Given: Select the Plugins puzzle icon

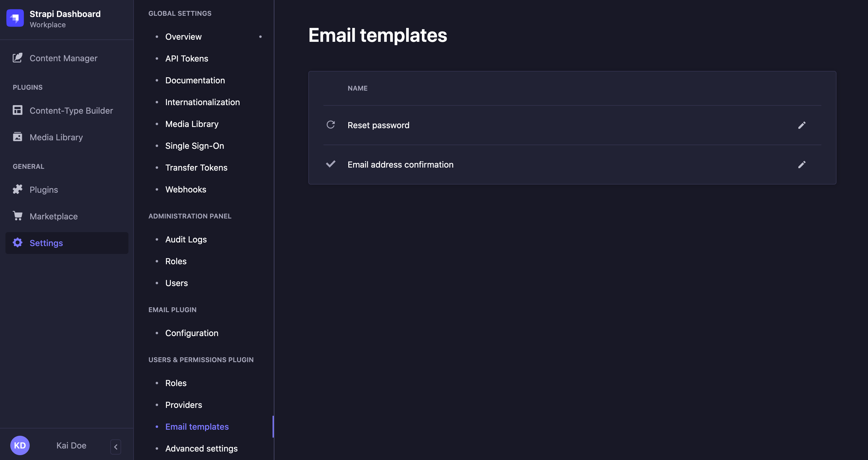Looking at the screenshot, I should point(18,189).
